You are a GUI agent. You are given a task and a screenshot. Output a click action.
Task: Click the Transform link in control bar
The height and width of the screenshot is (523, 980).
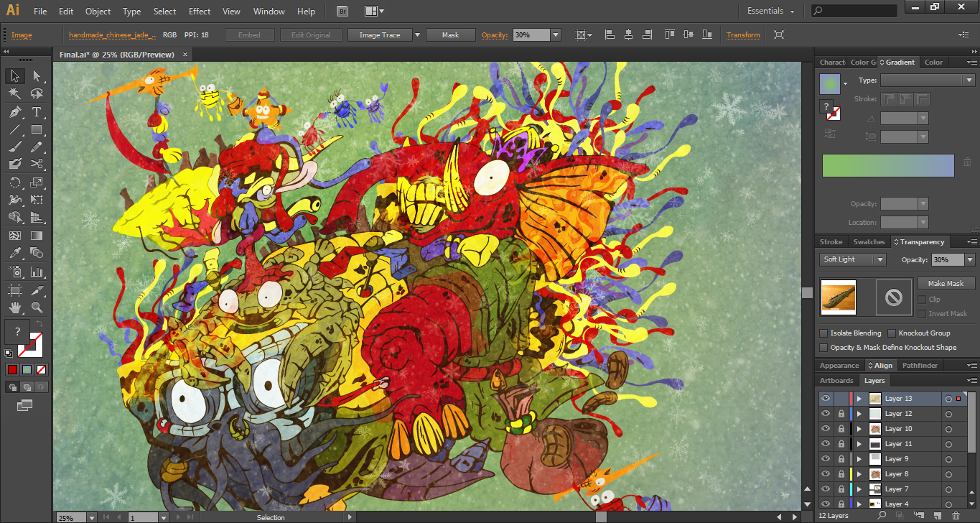click(x=743, y=34)
